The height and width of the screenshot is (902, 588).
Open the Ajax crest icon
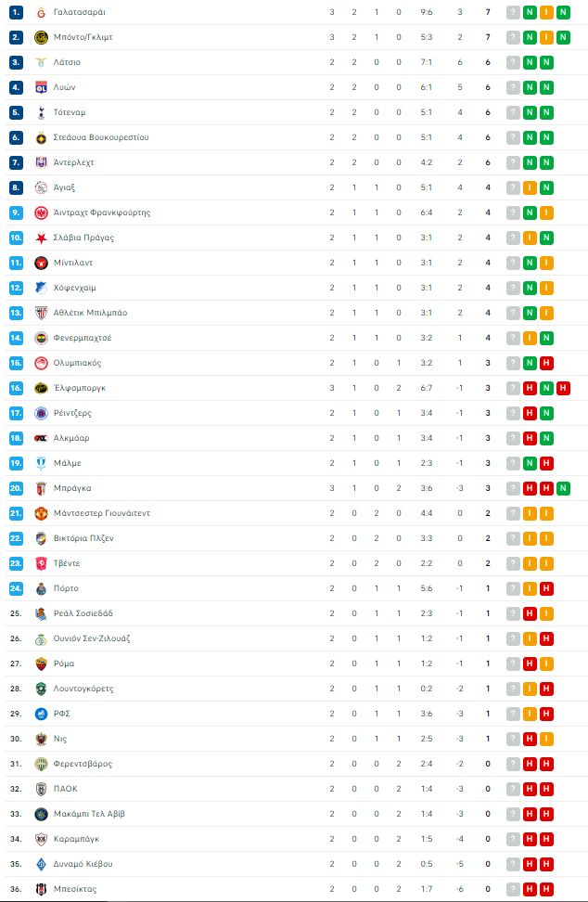[x=41, y=187]
